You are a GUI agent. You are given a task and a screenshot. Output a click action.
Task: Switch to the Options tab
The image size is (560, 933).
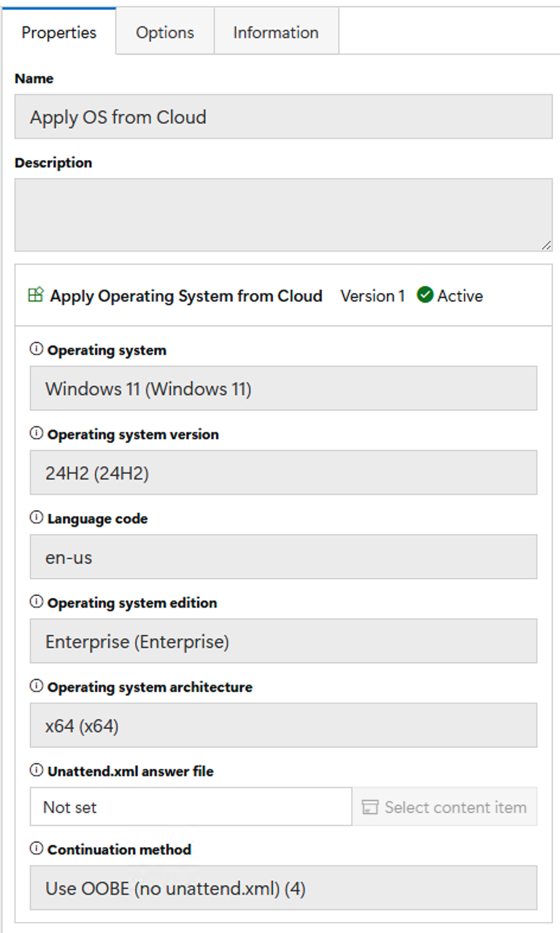point(165,32)
